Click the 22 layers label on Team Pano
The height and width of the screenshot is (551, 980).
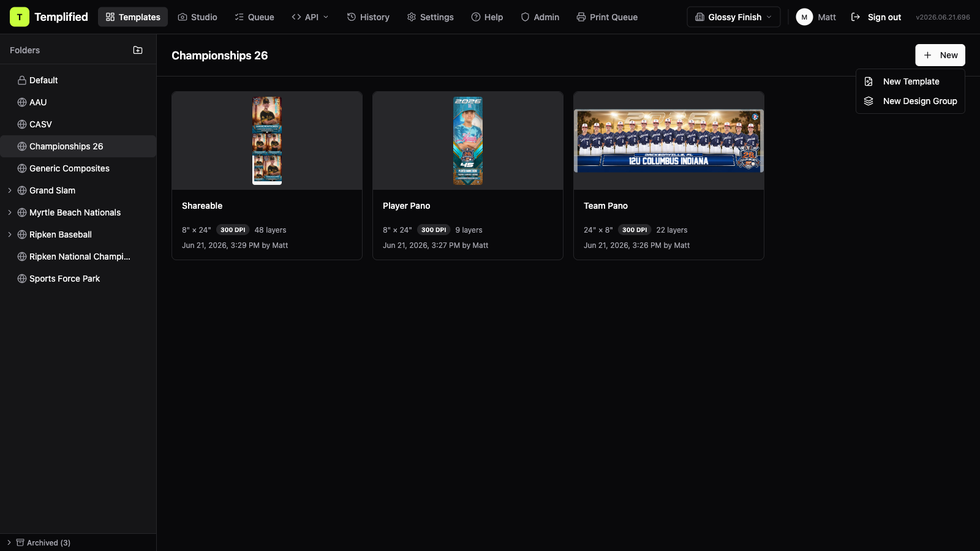pos(672,230)
